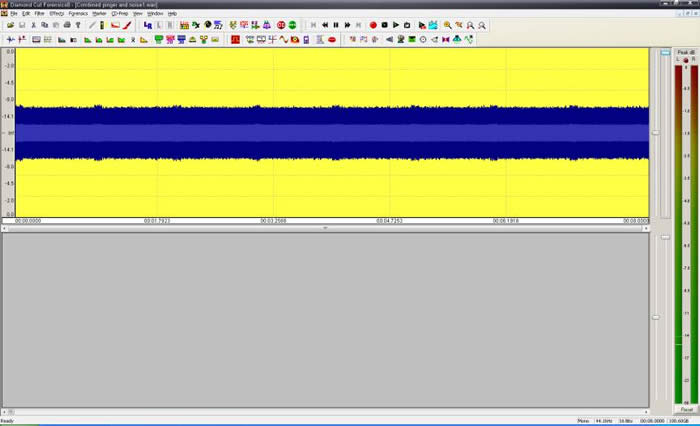Click the green zigzag graph icon
This screenshot has width=700, height=426.
[x=468, y=40]
